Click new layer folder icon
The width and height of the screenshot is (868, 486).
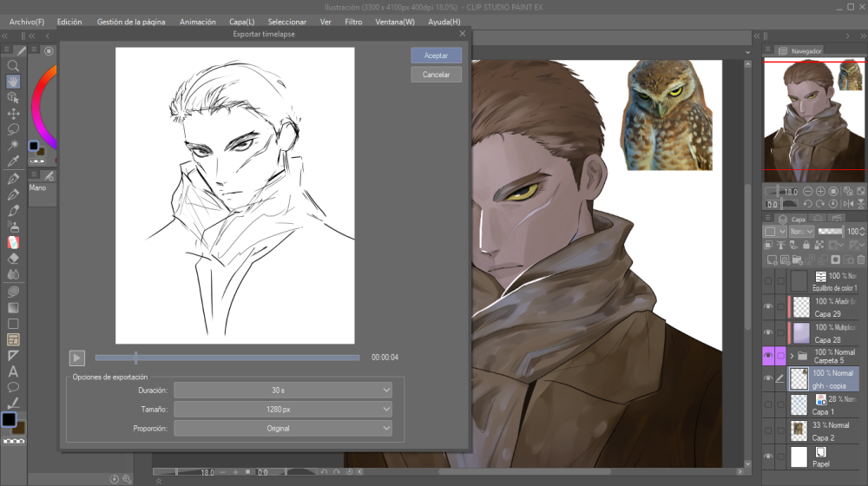click(797, 259)
